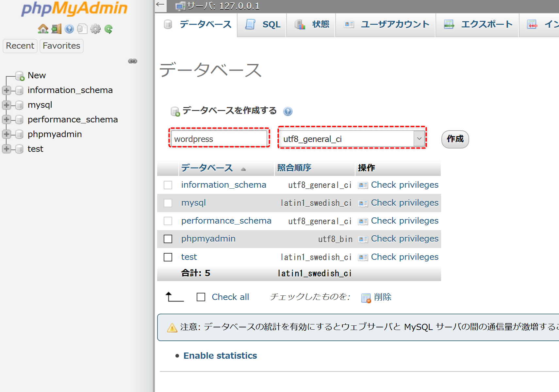Open help icon next to データベースを作成する
559x392 pixels.
[x=288, y=112]
